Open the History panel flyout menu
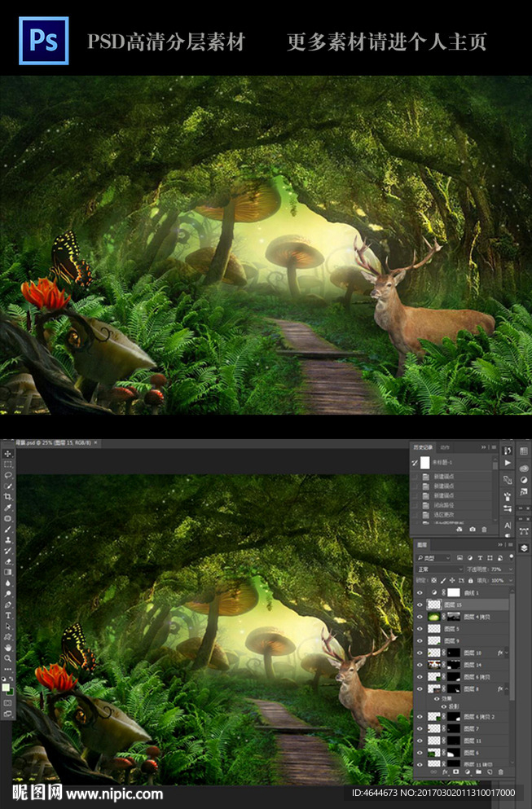The width and height of the screenshot is (532, 809). pos(494,447)
